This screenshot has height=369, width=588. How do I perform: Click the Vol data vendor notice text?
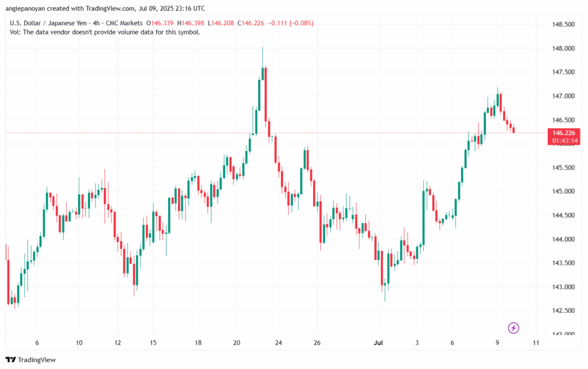(x=105, y=32)
